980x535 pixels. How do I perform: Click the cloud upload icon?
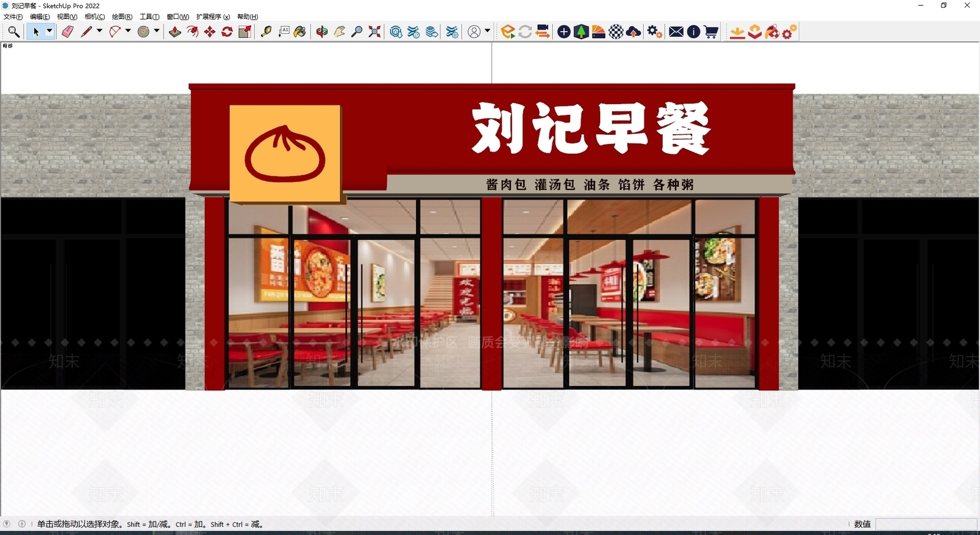point(634,32)
